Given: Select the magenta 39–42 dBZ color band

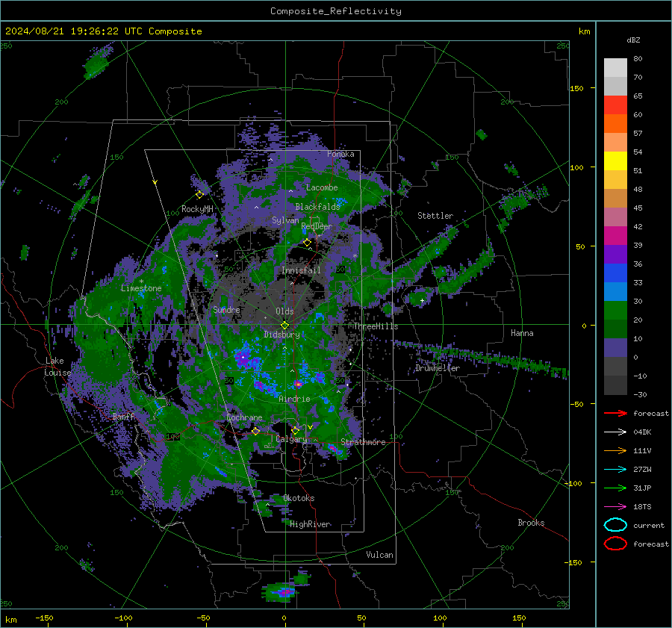Looking at the screenshot, I should click(615, 236).
